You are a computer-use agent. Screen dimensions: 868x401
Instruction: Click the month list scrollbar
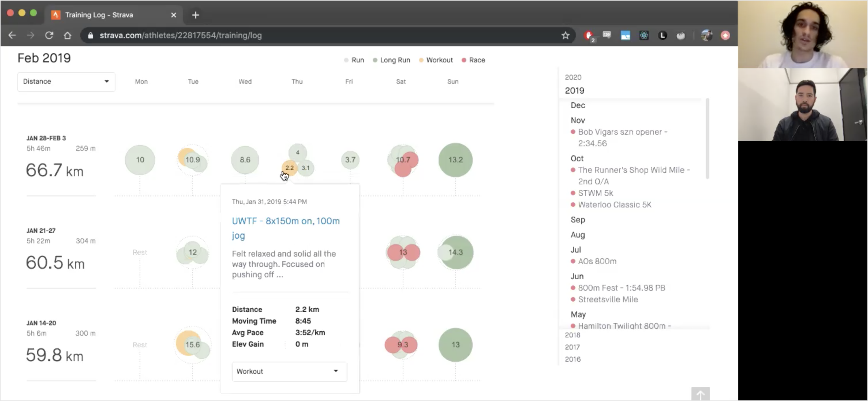pyautogui.click(x=707, y=139)
